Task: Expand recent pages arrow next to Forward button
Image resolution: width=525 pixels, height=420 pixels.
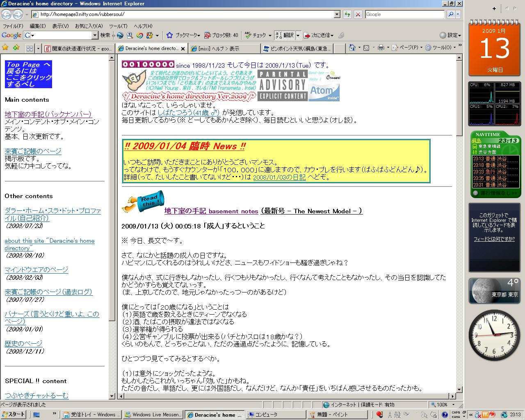Action: (27, 14)
